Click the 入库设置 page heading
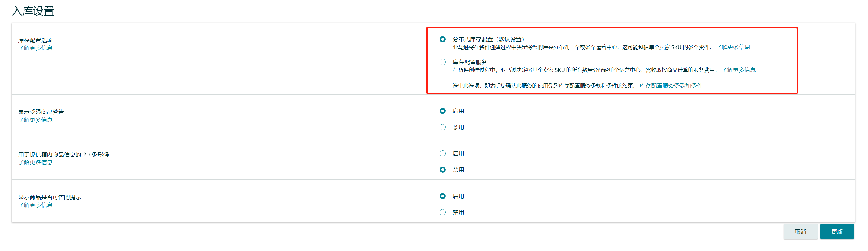The height and width of the screenshot is (251, 868). (33, 11)
